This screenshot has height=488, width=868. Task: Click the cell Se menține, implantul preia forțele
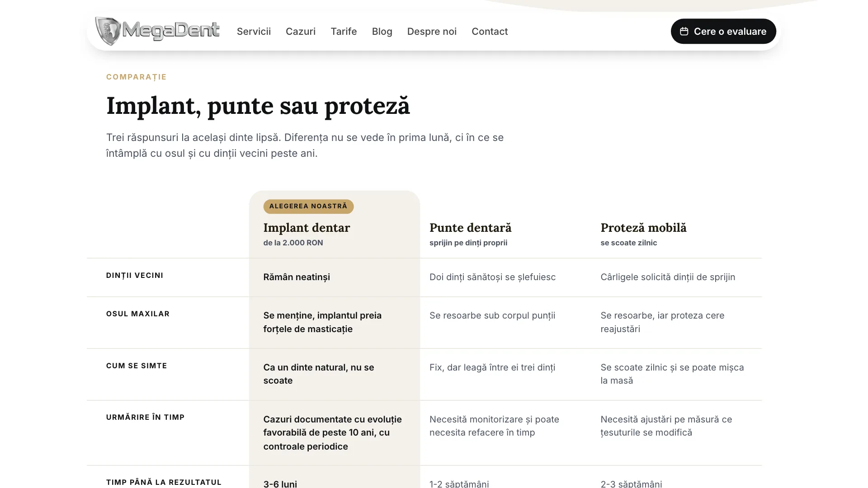322,322
